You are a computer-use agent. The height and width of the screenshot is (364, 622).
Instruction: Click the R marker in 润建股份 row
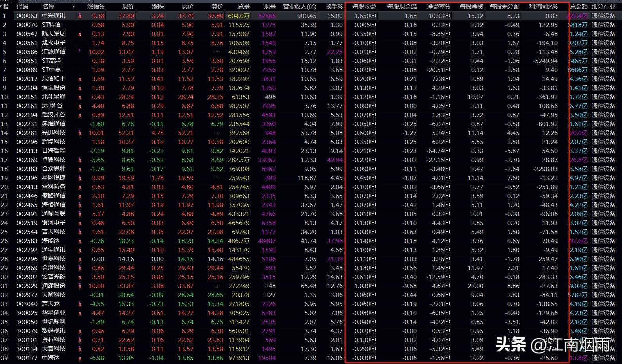(80, 287)
